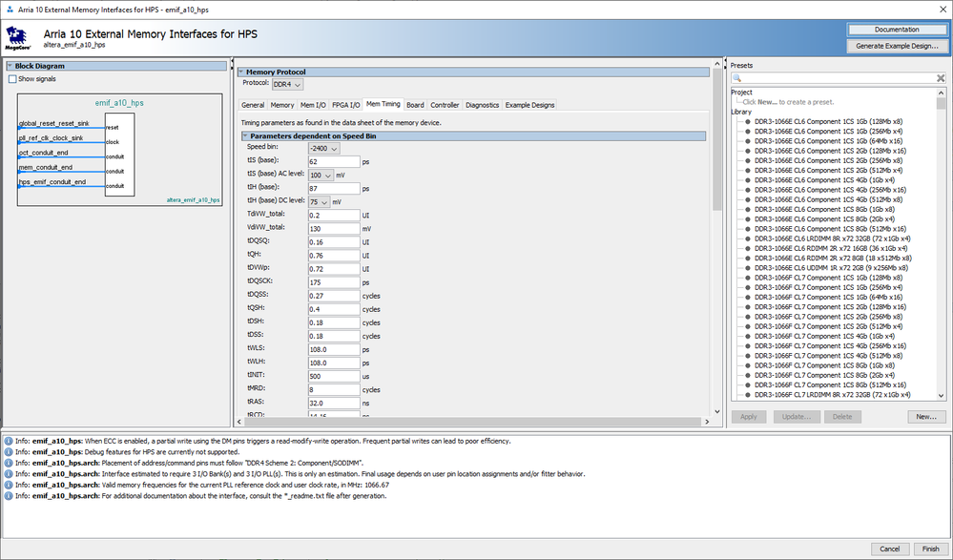Clear the presets search with X icon
The image size is (953, 560).
[x=939, y=78]
